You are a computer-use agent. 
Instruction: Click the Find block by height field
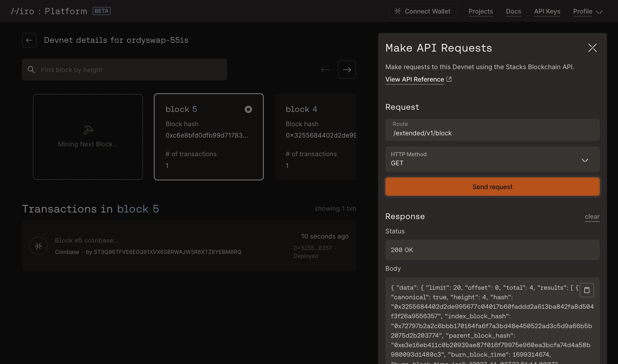point(125,70)
